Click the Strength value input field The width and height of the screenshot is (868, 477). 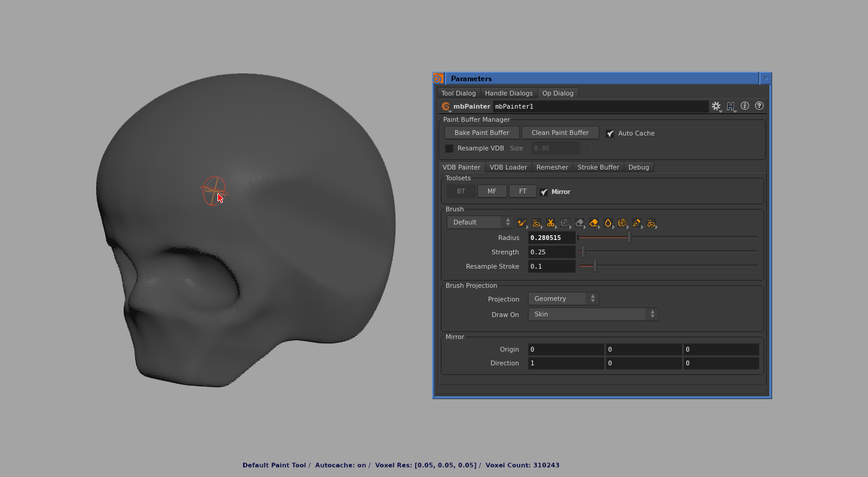pyautogui.click(x=551, y=252)
